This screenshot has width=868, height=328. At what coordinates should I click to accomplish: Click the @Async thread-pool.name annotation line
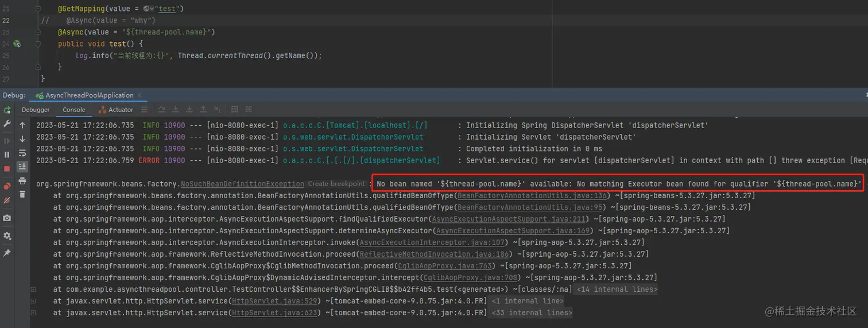click(x=137, y=32)
